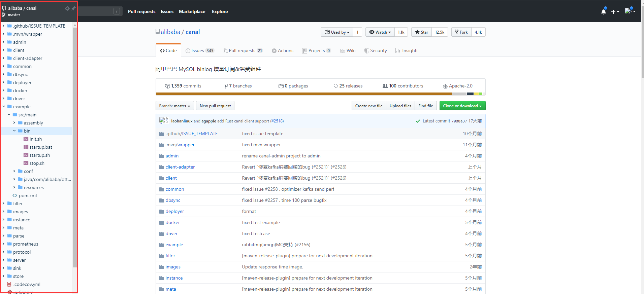Click Find file button
This screenshot has height=294, width=644.
pos(426,106)
